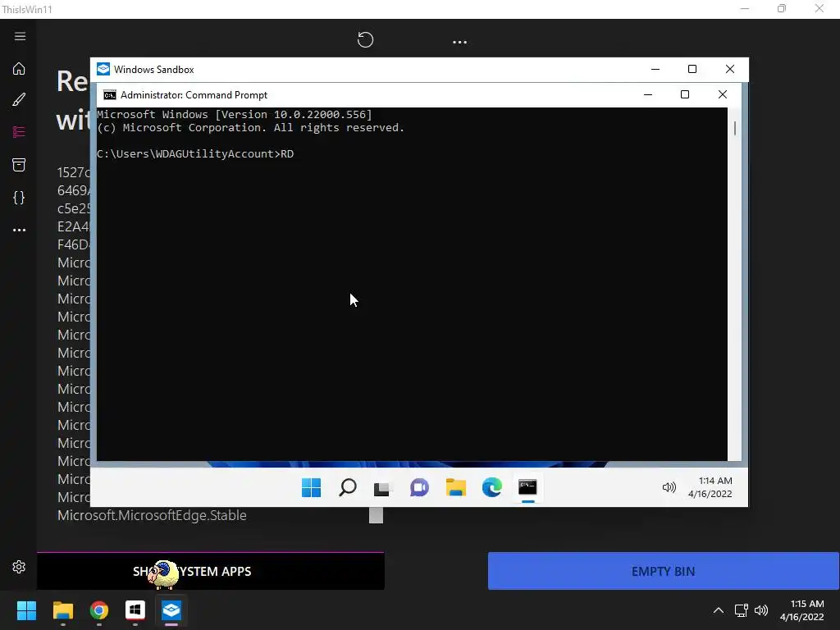Select the pink list icon in sidebar
The height and width of the screenshot is (630, 840).
click(19, 132)
